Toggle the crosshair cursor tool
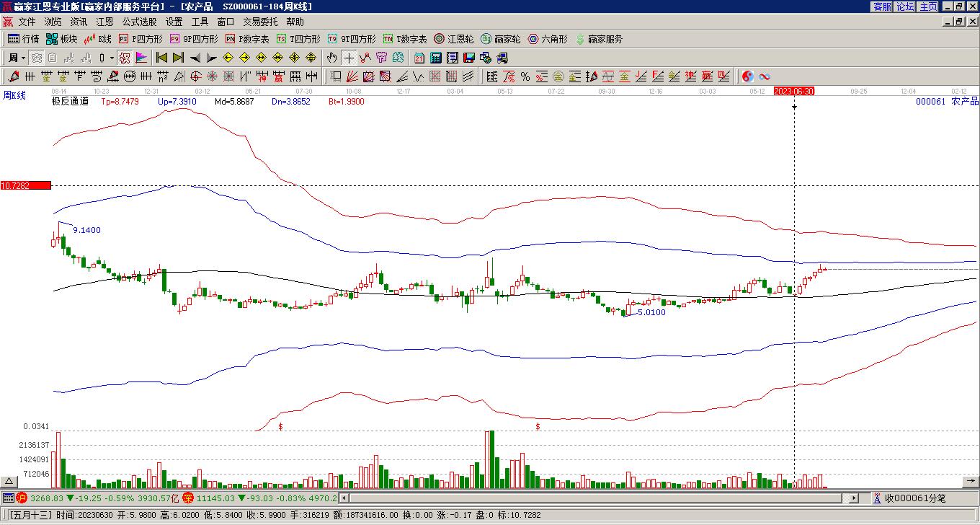The width and height of the screenshot is (980, 525). (x=349, y=58)
